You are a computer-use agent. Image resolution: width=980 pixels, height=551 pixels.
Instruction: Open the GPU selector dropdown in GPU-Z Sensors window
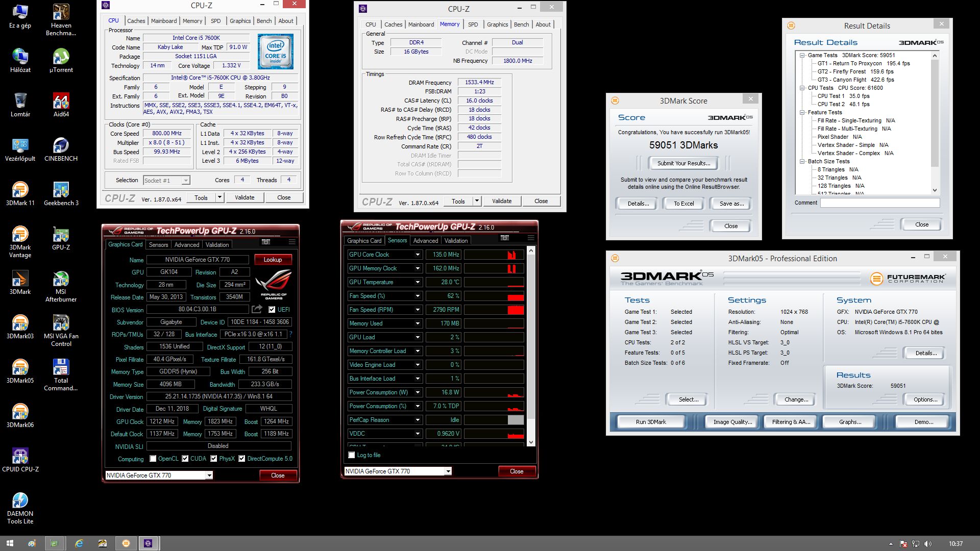pyautogui.click(x=448, y=471)
